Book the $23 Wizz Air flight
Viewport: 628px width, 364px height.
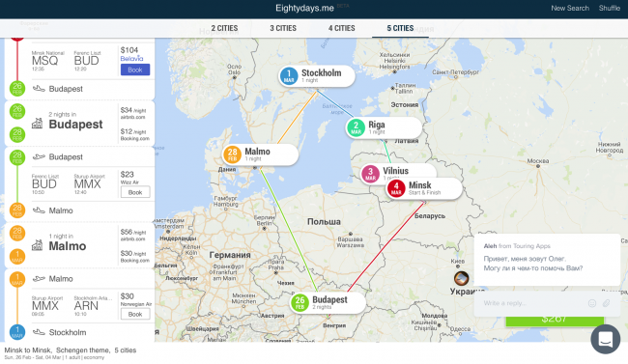(135, 192)
